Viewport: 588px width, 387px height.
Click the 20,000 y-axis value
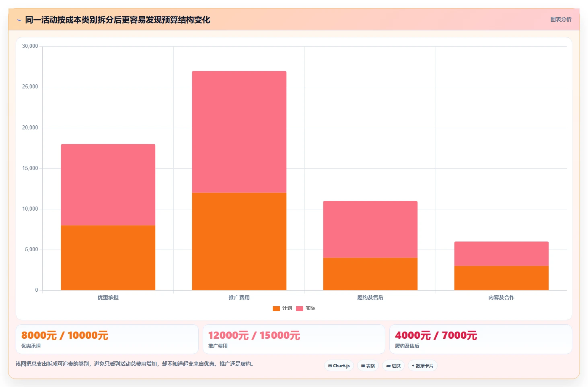(30, 128)
